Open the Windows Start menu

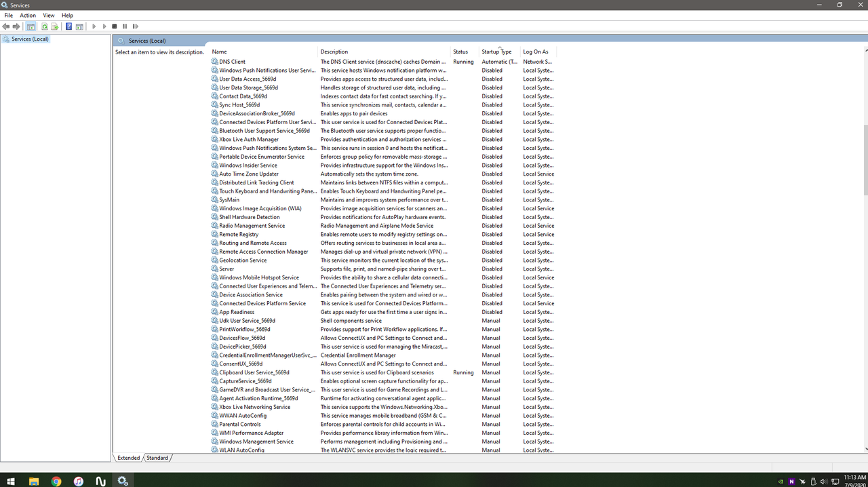point(11,481)
